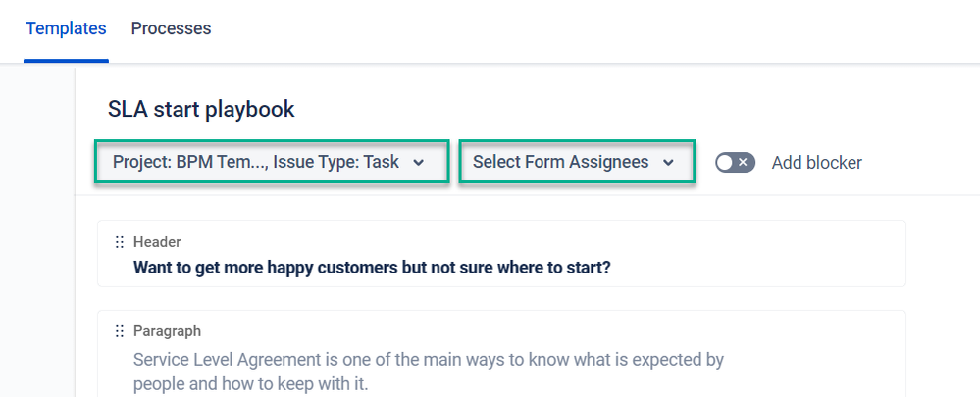The width and height of the screenshot is (980, 397).
Task: Grab the Header block drag handle
Action: (120, 242)
